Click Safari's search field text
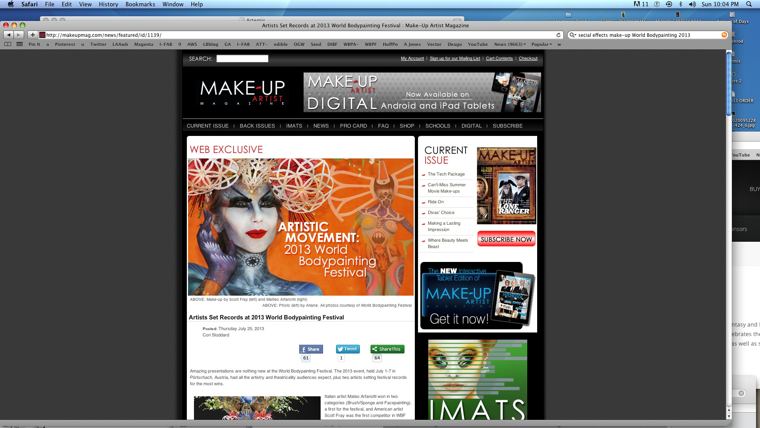Image resolution: width=760 pixels, height=428 pixels. coord(634,35)
